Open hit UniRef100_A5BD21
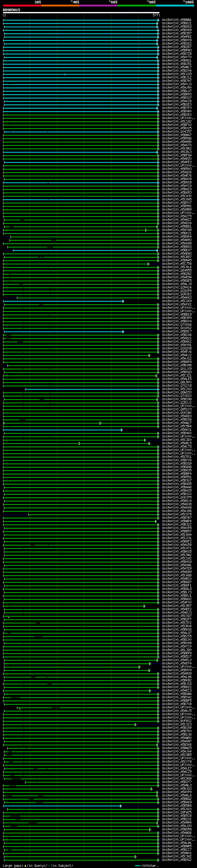Viewport: 197px width, 868px height. click(x=176, y=23)
